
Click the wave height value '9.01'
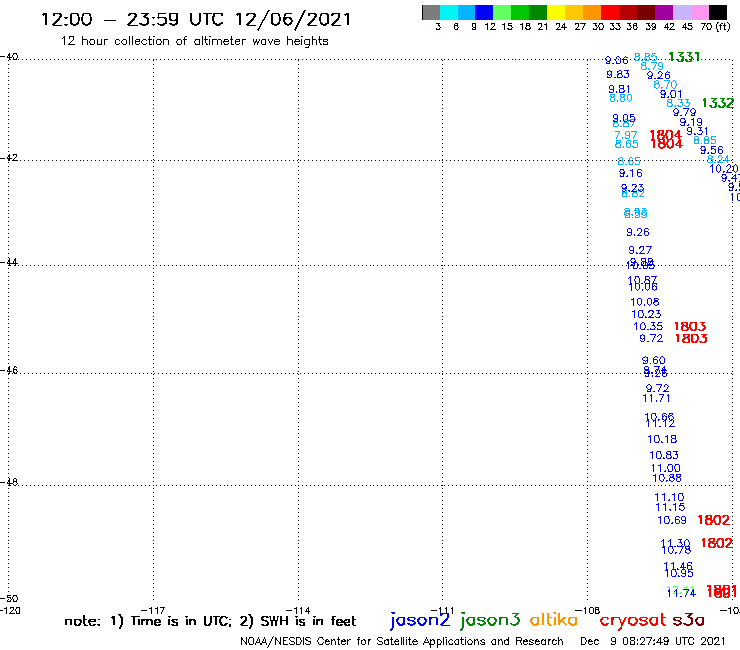(671, 94)
